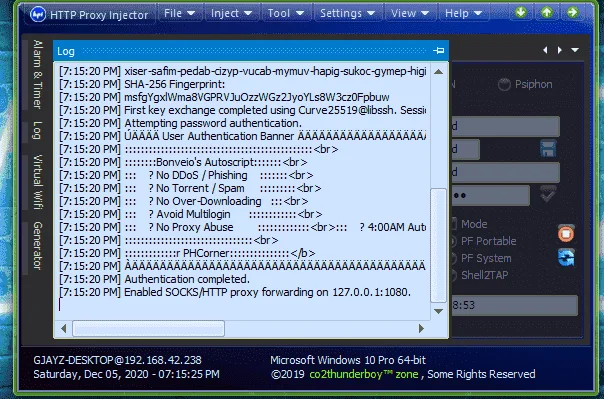Image resolution: width=604 pixels, height=399 pixels.
Task: Click the Microsoft Windows 10 Pro 64-bit text
Action: (348, 360)
